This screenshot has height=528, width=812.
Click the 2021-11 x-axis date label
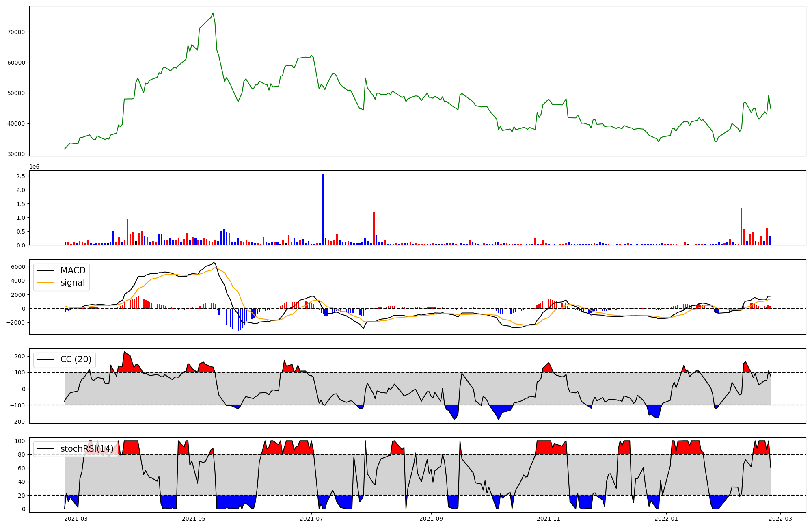pos(549,519)
